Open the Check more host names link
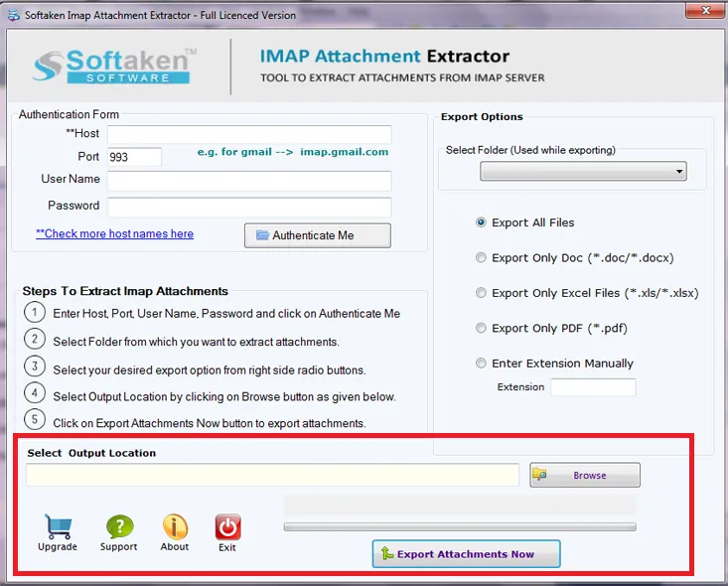Image resolution: width=728 pixels, height=586 pixels. point(114,233)
